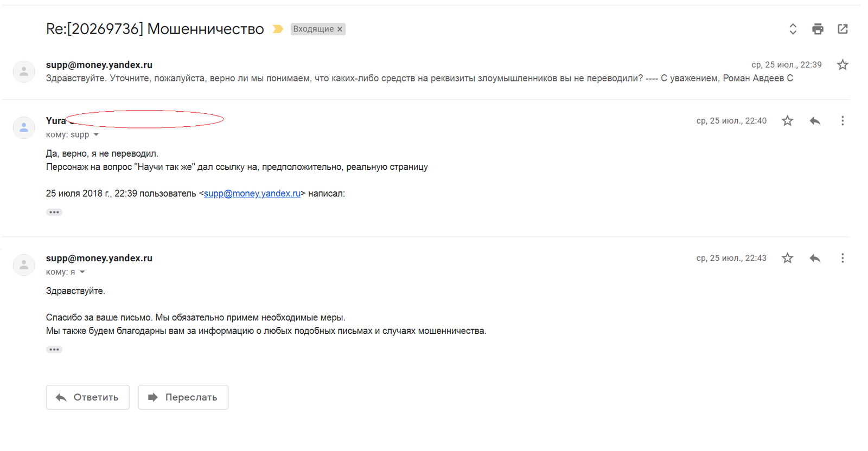
Task: Print all messages in the thread
Action: (818, 29)
